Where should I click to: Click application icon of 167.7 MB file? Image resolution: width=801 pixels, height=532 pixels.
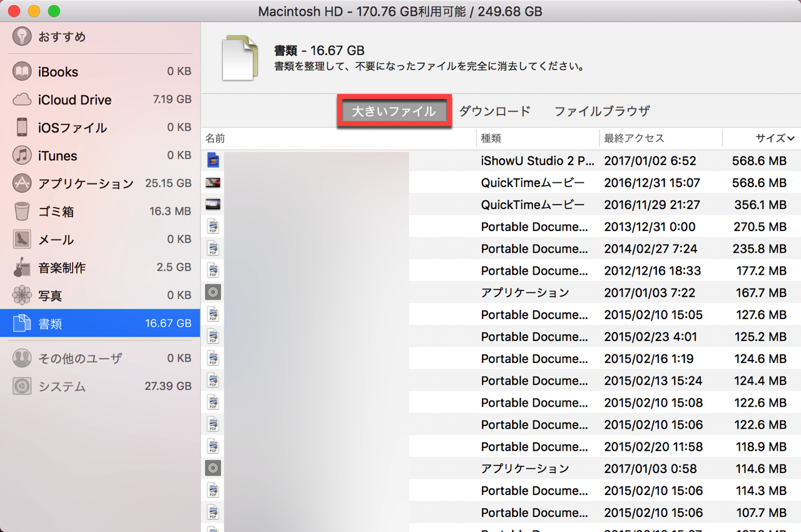click(213, 292)
